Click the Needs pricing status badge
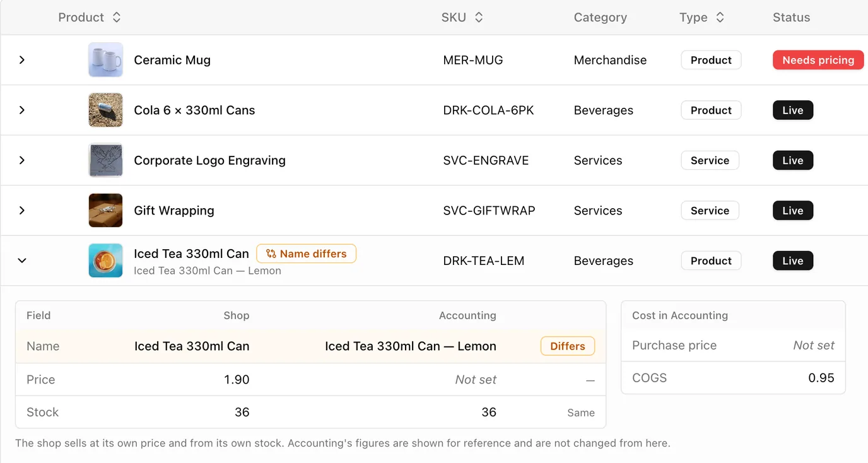The height and width of the screenshot is (463, 868). (x=818, y=60)
